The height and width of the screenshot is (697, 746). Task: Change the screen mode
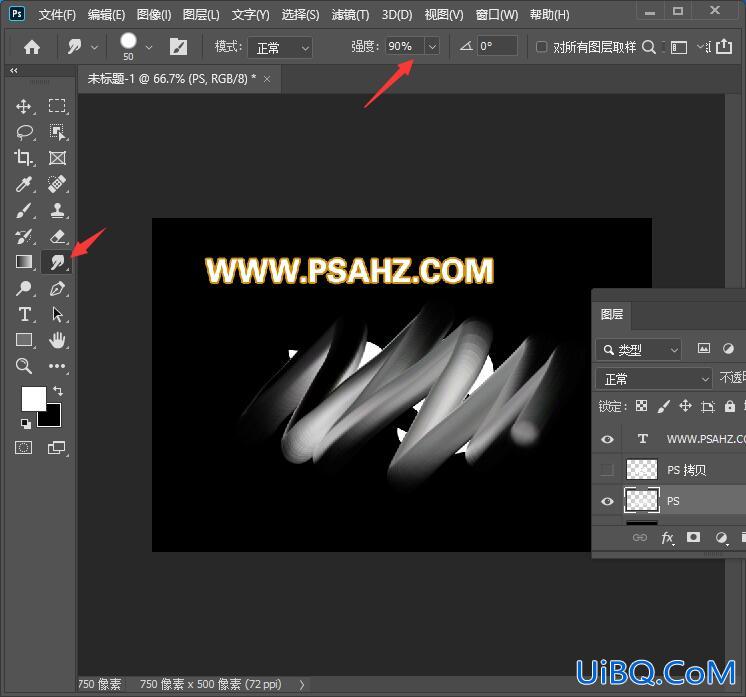(57, 448)
